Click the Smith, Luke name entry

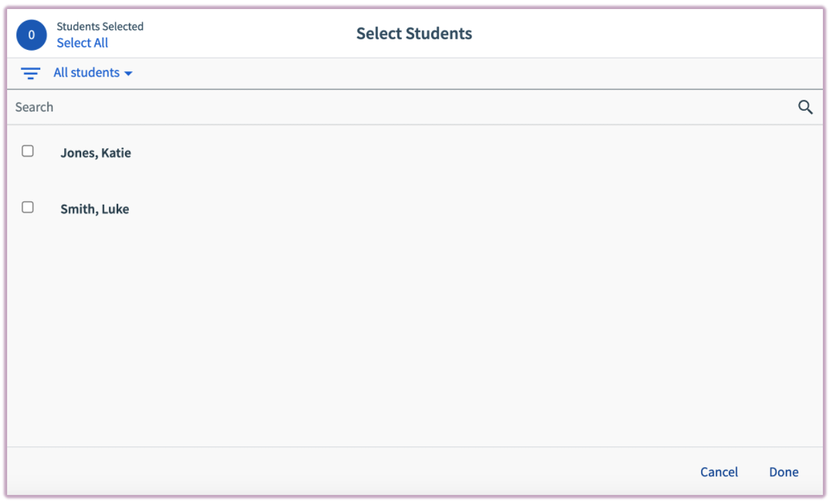tap(95, 209)
